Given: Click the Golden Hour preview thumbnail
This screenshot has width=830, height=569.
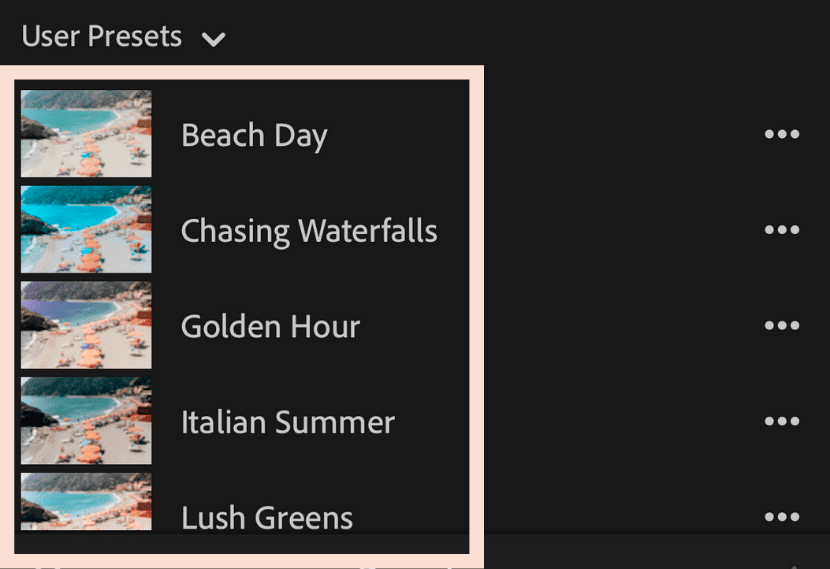Looking at the screenshot, I should 86,325.
